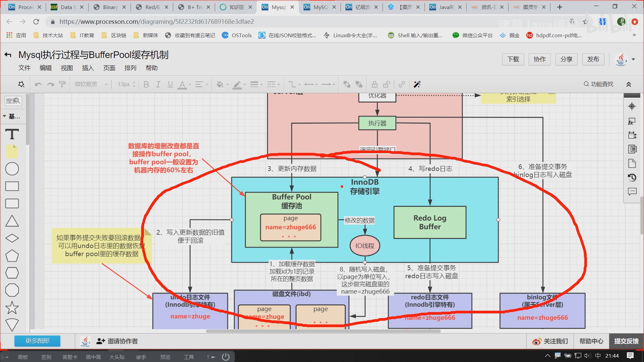644x362 pixels.
Task: Click the redo arrow in toolbar
Action: [50, 84]
